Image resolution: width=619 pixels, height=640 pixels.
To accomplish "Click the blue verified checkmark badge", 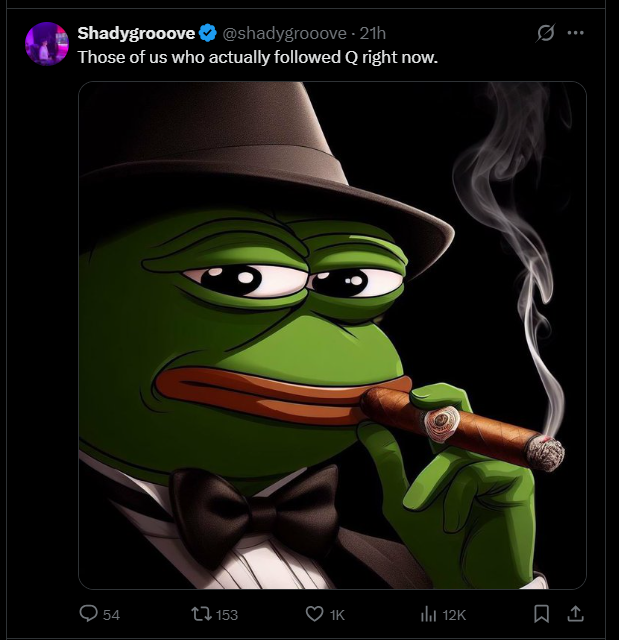I will 208,33.
